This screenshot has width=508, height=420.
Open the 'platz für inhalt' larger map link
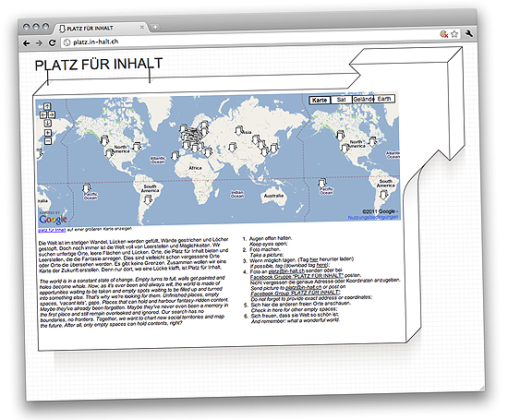click(52, 230)
